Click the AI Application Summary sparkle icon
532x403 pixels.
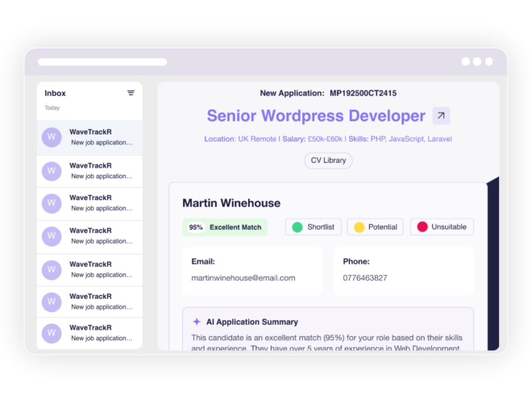click(x=197, y=322)
